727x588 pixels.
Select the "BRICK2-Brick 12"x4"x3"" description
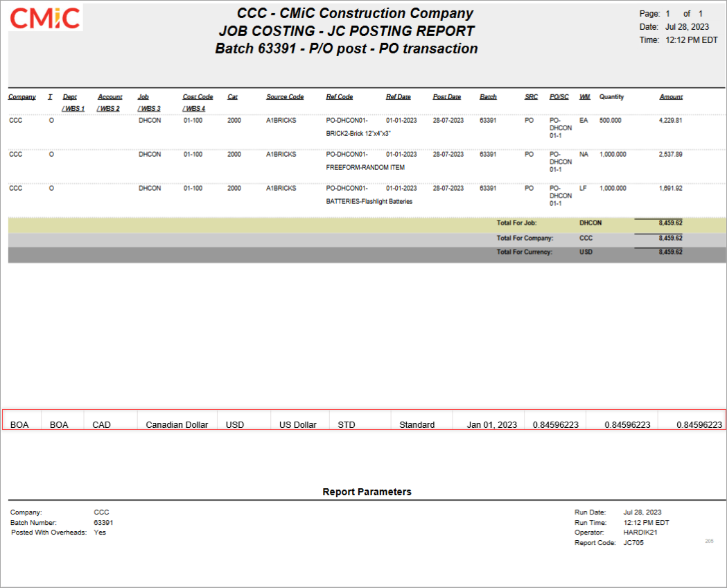pos(358,134)
